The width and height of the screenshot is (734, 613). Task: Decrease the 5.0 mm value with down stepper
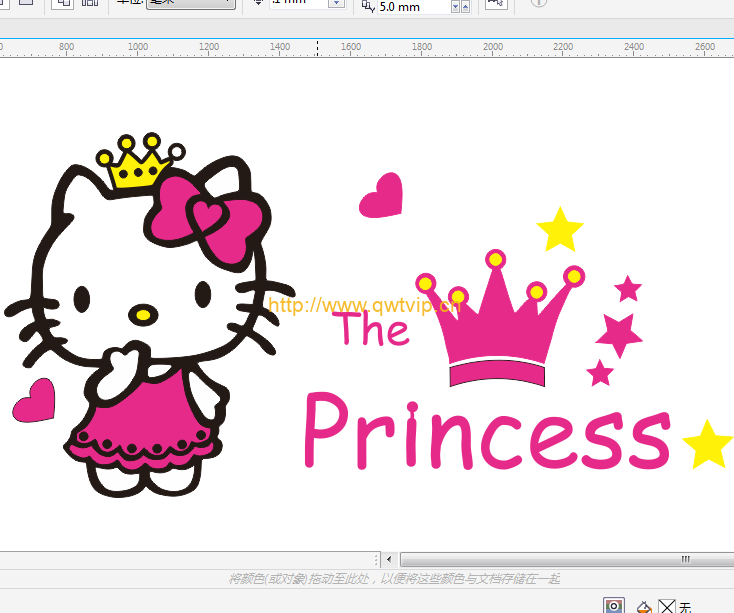[455, 7]
